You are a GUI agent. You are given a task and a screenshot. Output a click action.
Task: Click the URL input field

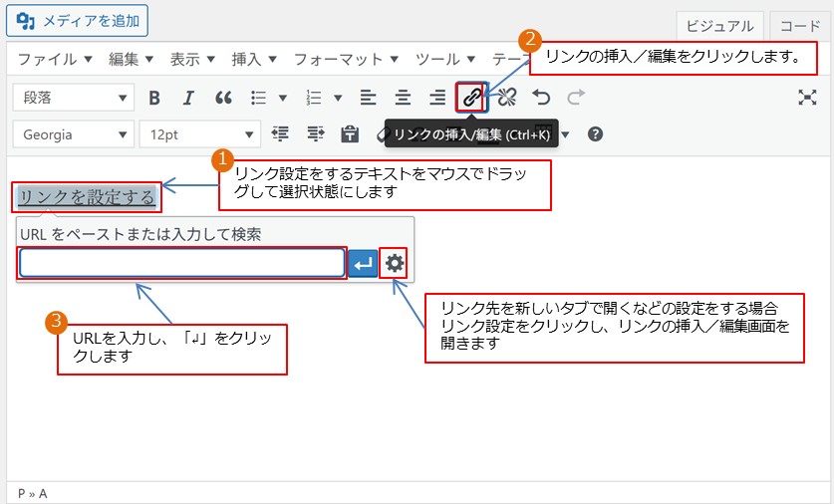pos(182,263)
